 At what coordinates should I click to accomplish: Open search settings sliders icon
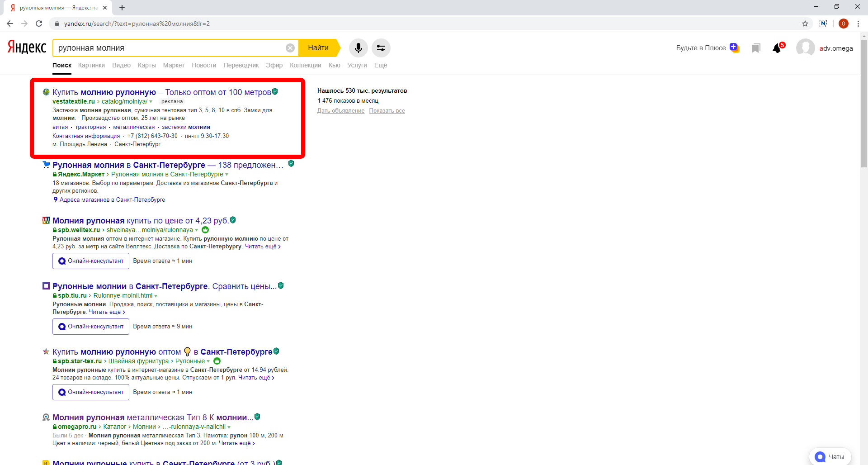pos(381,48)
